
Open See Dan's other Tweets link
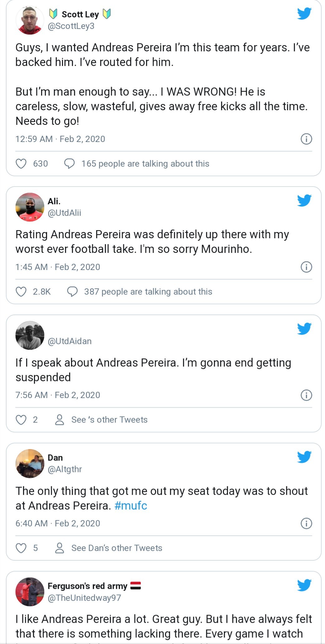(117, 548)
